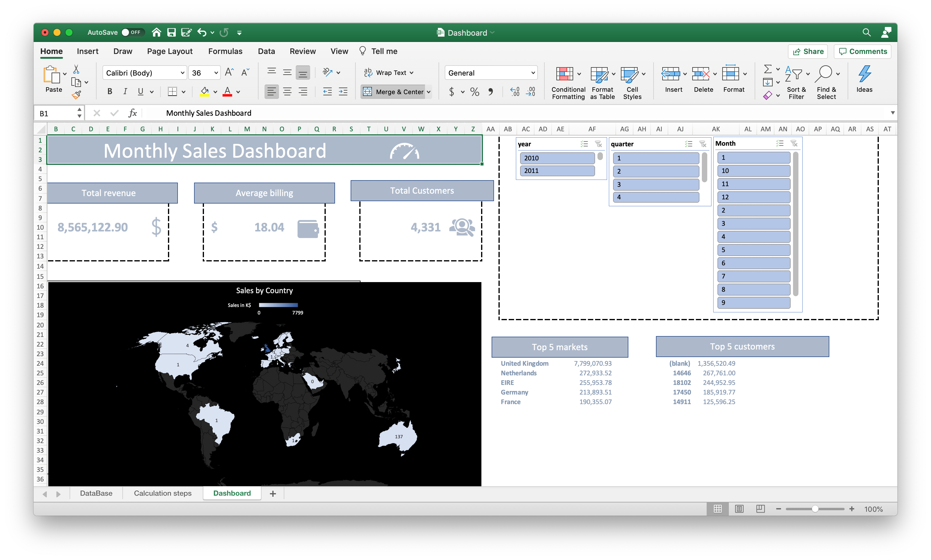Open the font name dropdown
The height and width of the screenshot is (560, 931).
183,73
